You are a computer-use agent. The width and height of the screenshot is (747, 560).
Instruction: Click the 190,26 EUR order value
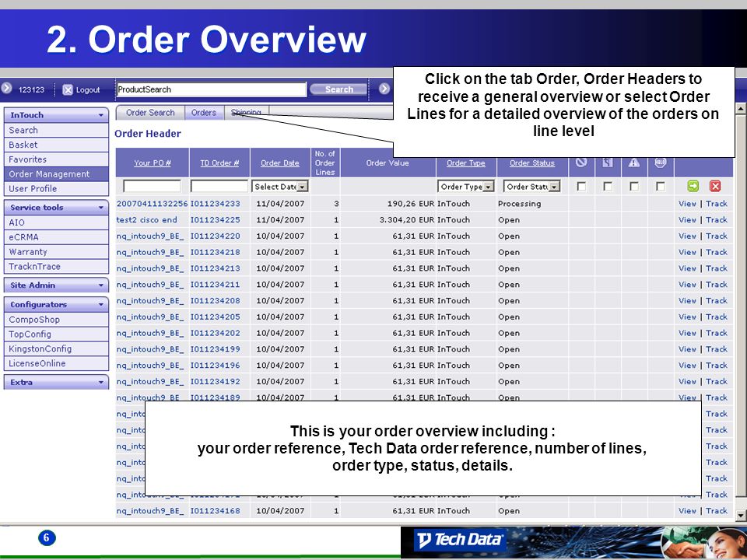[411, 204]
